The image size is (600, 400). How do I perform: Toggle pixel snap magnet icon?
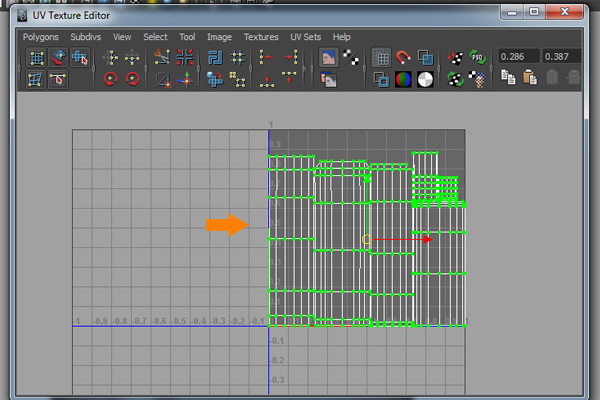[403, 58]
